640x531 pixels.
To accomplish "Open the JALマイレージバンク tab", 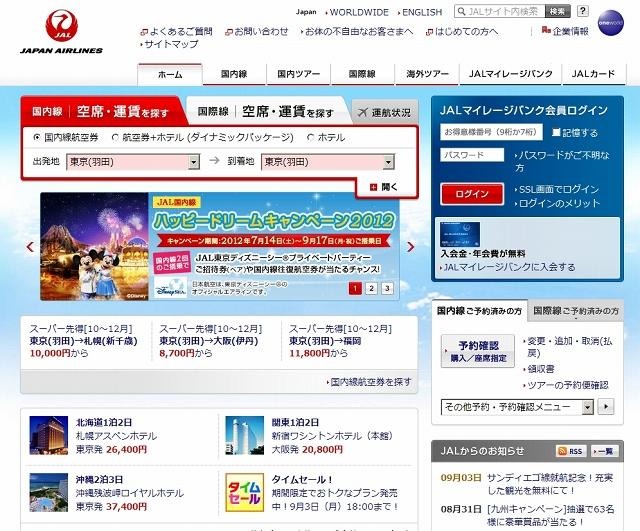I will [x=511, y=74].
